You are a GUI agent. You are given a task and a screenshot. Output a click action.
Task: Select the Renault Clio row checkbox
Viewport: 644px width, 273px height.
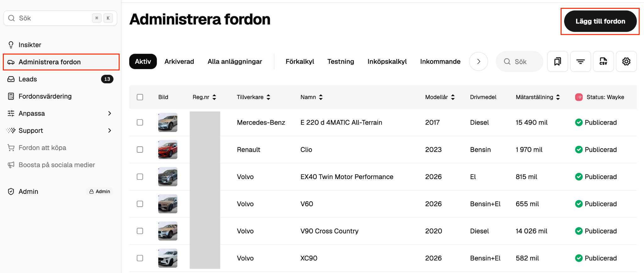pyautogui.click(x=140, y=150)
